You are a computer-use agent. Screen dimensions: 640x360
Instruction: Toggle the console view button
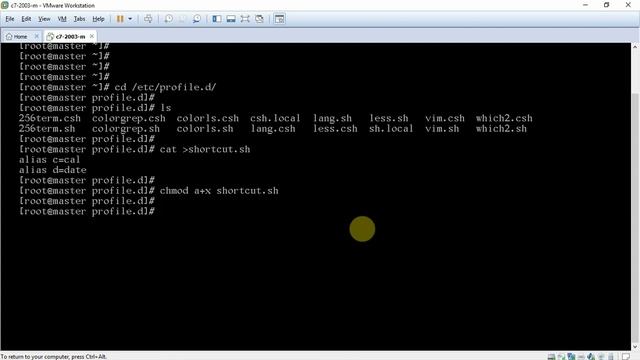click(x=280, y=19)
